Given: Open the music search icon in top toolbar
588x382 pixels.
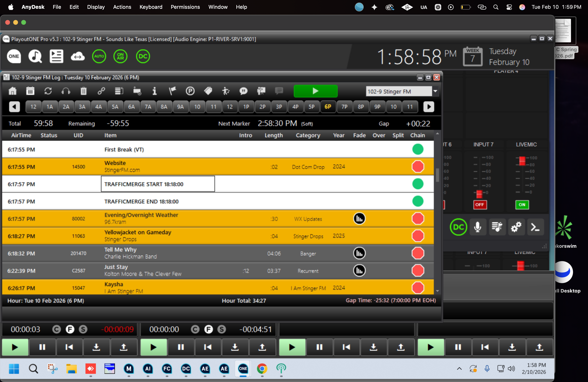Looking at the screenshot, I should coord(35,56).
